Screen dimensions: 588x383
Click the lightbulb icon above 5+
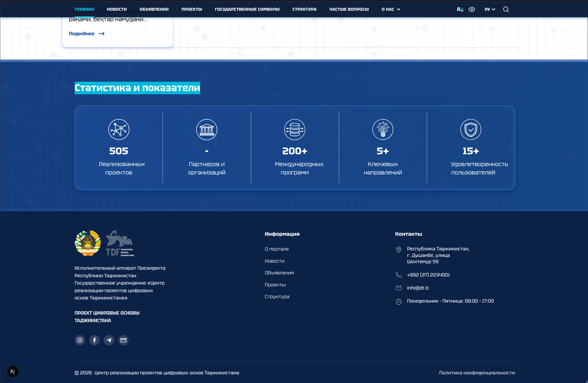(x=383, y=129)
